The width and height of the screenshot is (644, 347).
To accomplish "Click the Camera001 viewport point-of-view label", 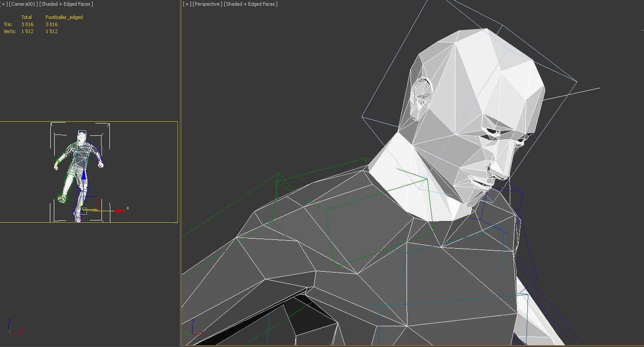I will click(23, 4).
